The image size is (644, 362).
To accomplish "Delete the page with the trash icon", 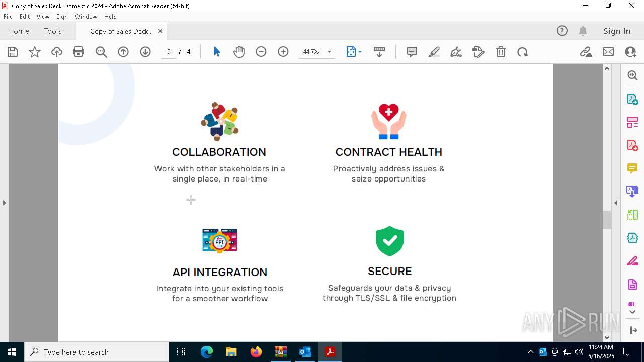I will pyautogui.click(x=501, y=52).
